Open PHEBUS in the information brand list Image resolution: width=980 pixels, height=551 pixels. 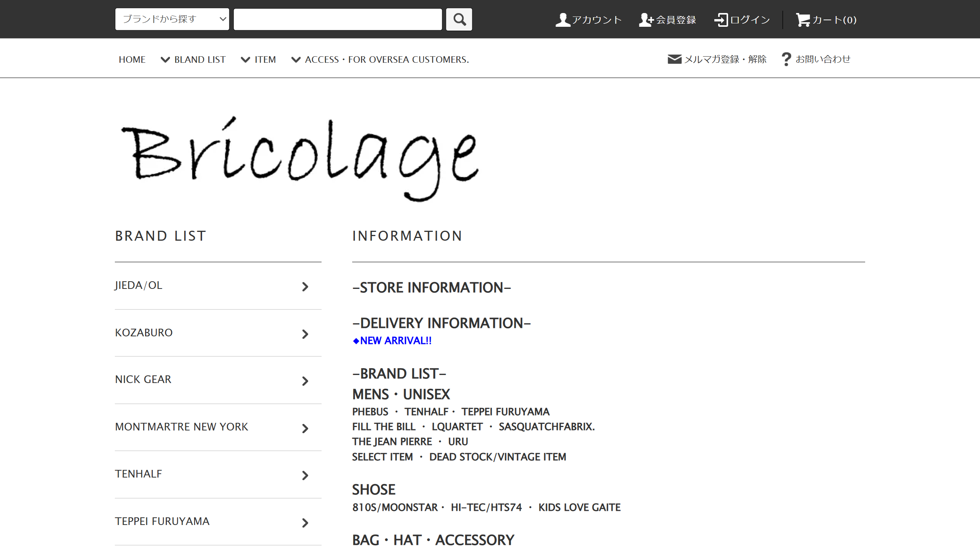coord(370,412)
